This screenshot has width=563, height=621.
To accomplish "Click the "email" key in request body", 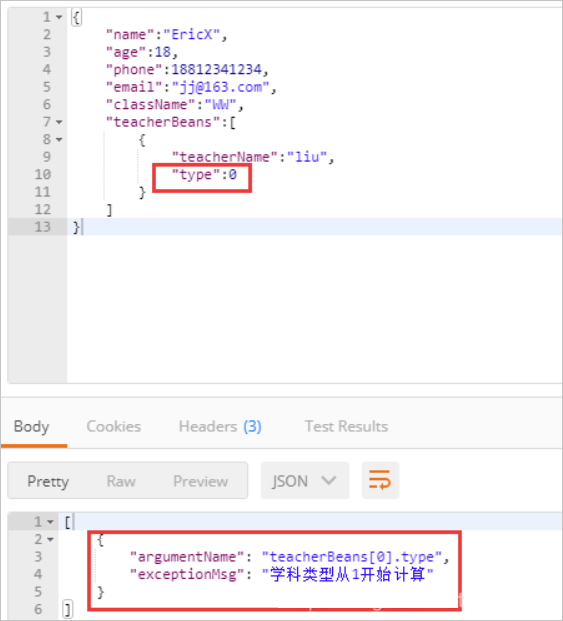I will pos(134,87).
